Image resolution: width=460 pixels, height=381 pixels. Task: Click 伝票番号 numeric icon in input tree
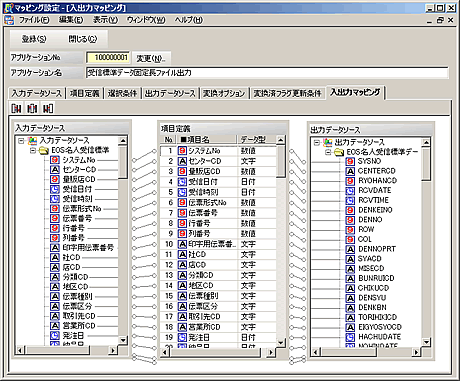coord(55,219)
